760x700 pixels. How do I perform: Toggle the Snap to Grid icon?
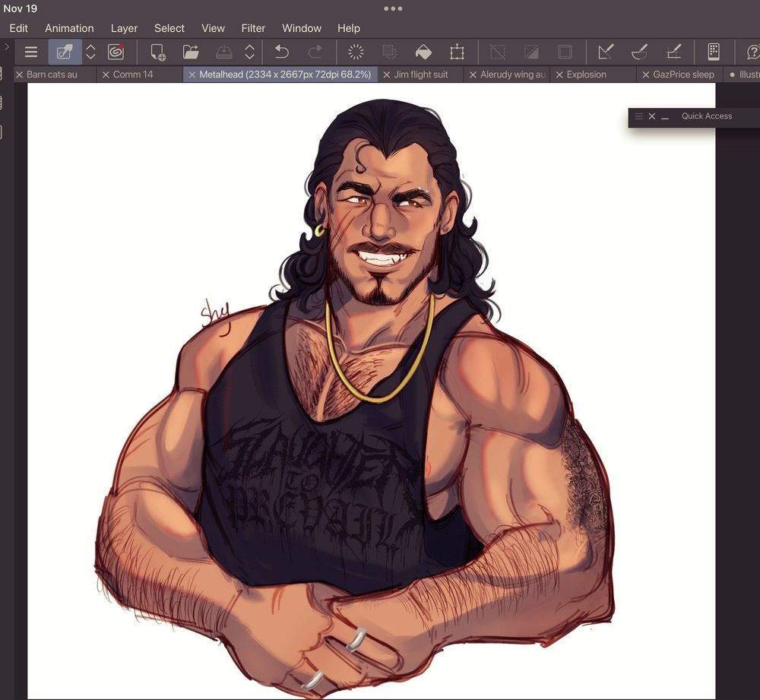[674, 52]
